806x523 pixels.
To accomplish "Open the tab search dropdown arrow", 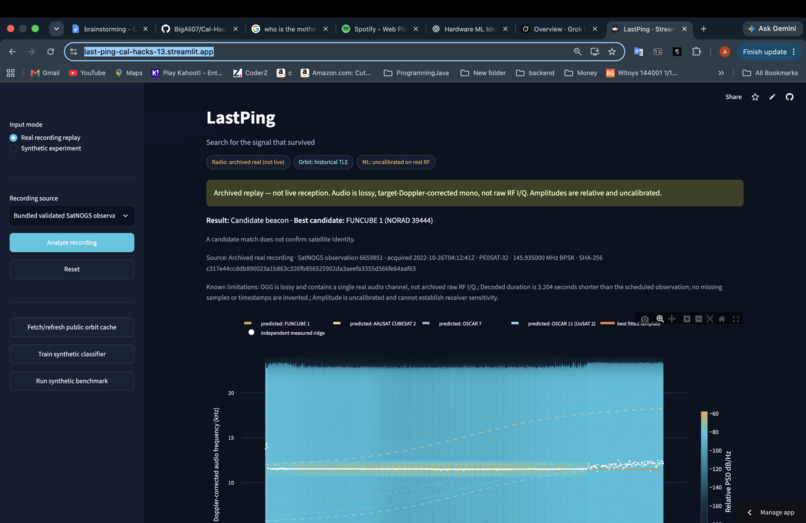I will coord(56,29).
